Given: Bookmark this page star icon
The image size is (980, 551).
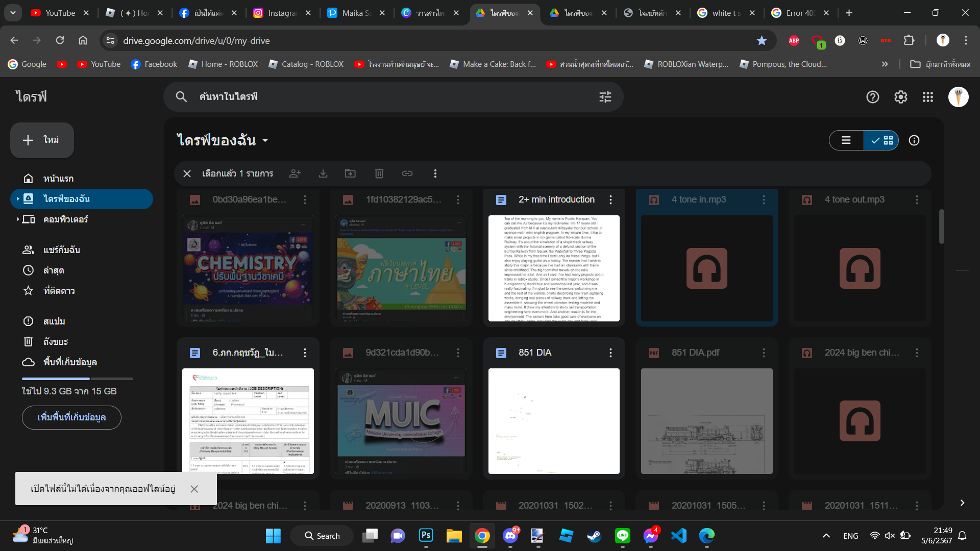Looking at the screenshot, I should tap(762, 40).
